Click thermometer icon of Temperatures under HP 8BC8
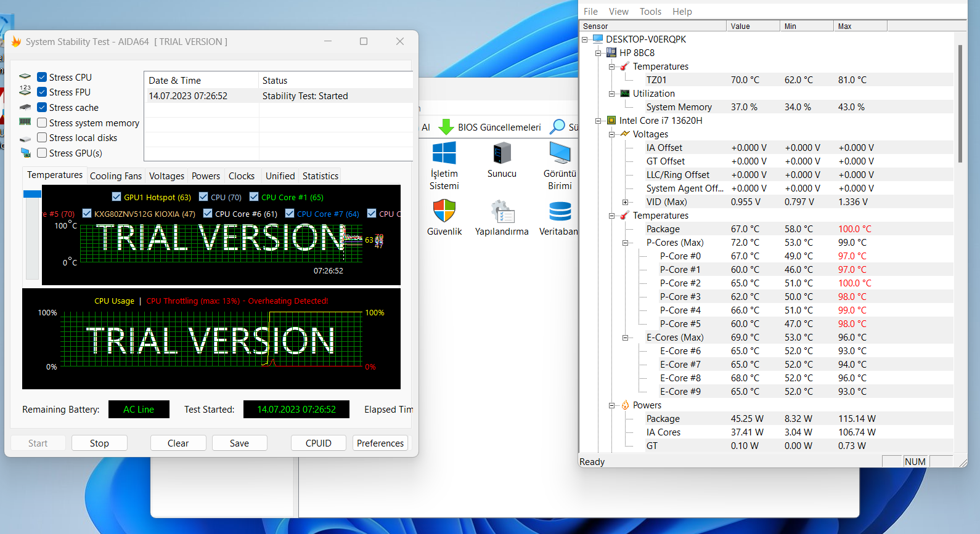980x534 pixels. tap(625, 66)
